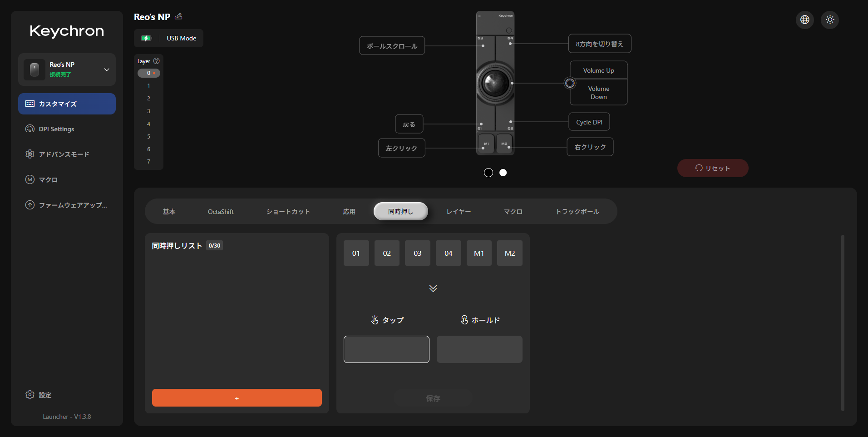Click the red リセット button
868x437 pixels.
coord(713,168)
